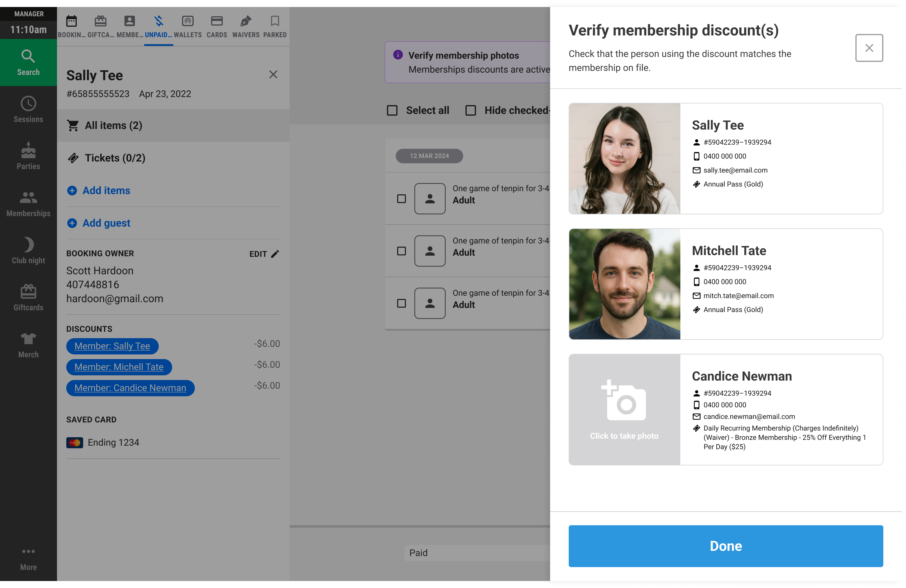Open Sessions in the sidebar

coord(28,110)
